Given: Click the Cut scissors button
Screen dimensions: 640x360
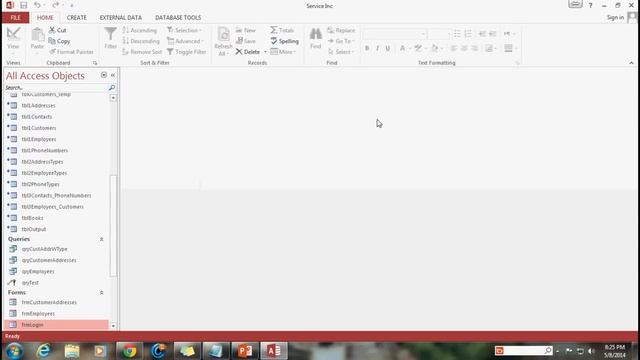Looking at the screenshot, I should (x=58, y=30).
